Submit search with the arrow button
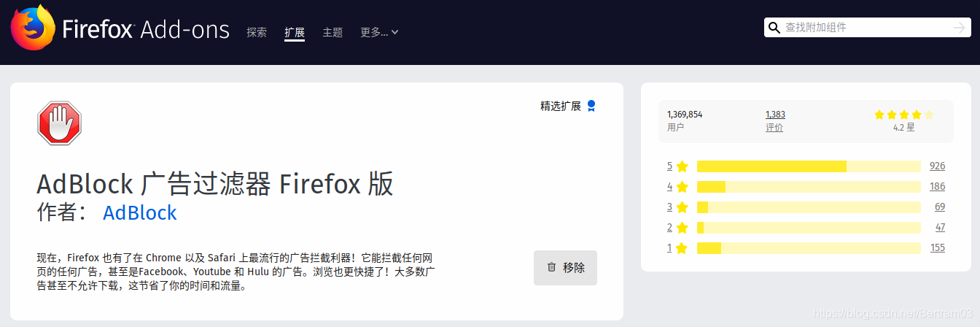 960,28
